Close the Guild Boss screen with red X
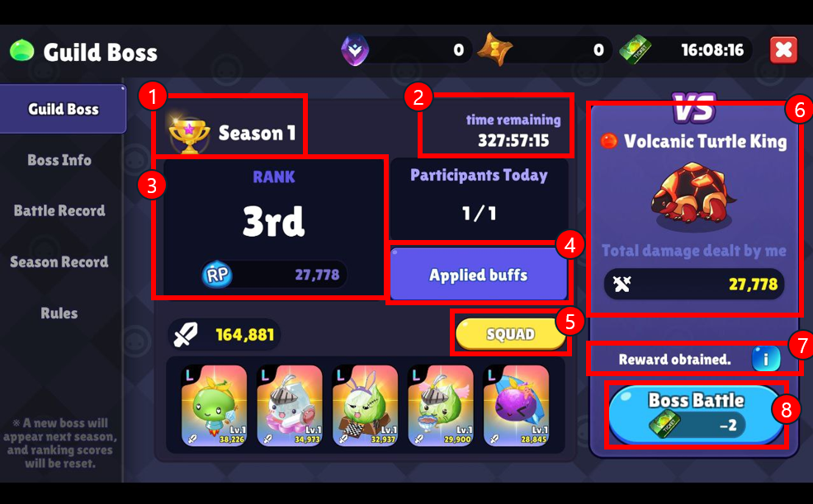The width and height of the screenshot is (813, 504). point(783,50)
